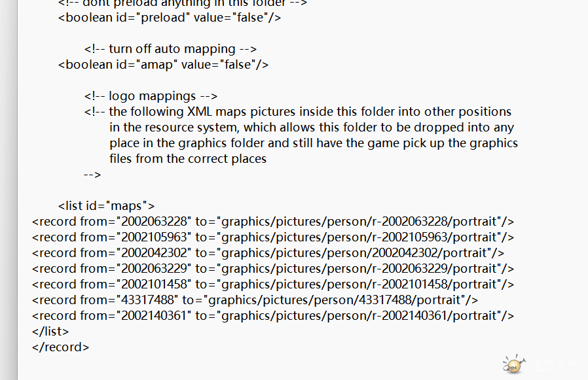Click the record line for 2002101458
This screenshot has height=380, width=588.
click(273, 285)
